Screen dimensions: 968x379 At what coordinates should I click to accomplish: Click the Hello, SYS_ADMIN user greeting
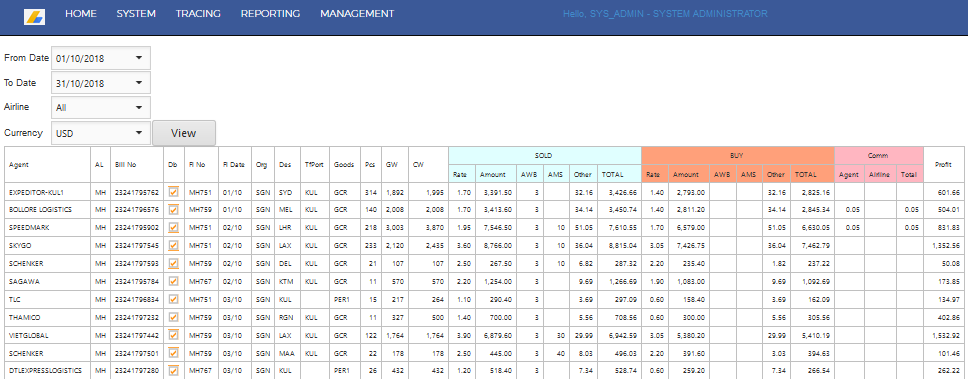click(x=666, y=14)
